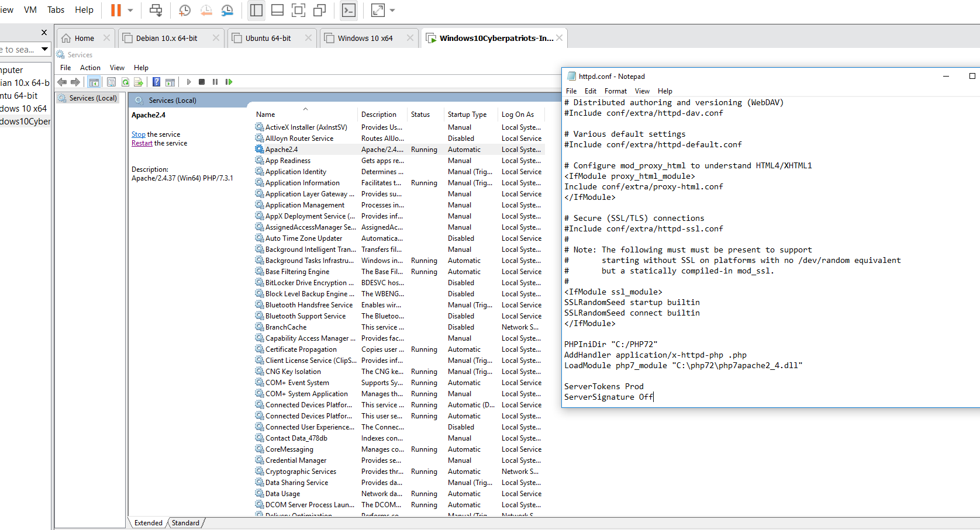This screenshot has height=530, width=980.
Task: Open the VM menu in VMware
Action: [x=30, y=10]
